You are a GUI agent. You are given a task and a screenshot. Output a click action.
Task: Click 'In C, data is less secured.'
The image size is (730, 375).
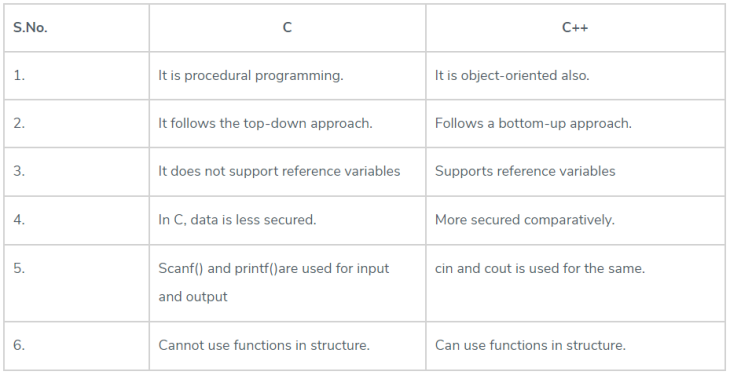[237, 219]
